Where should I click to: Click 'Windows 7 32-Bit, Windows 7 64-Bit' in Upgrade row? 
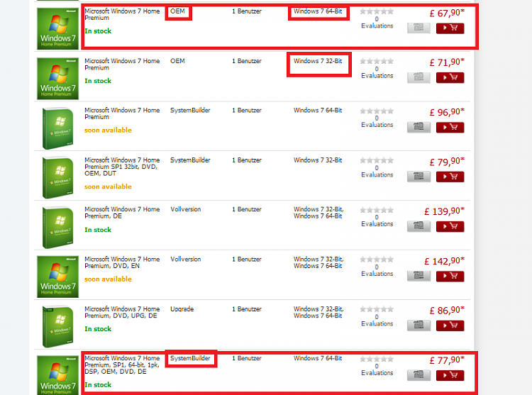tap(318, 312)
